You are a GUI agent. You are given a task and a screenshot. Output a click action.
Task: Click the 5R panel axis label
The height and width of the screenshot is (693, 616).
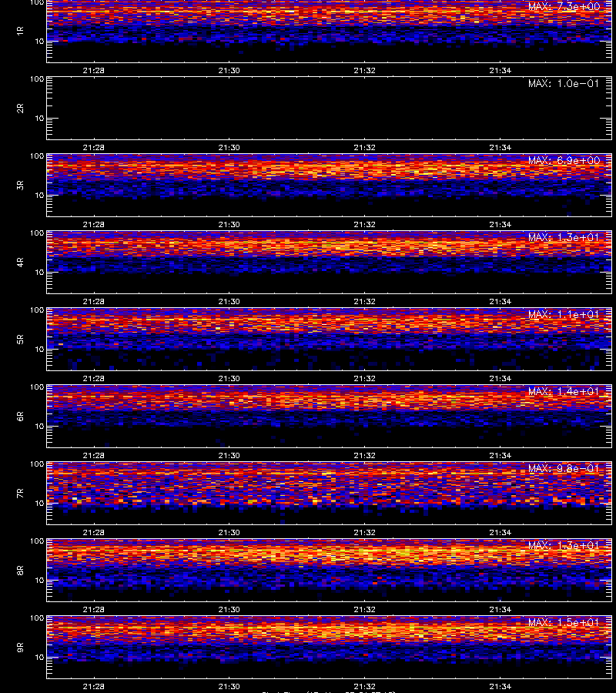(x=20, y=339)
